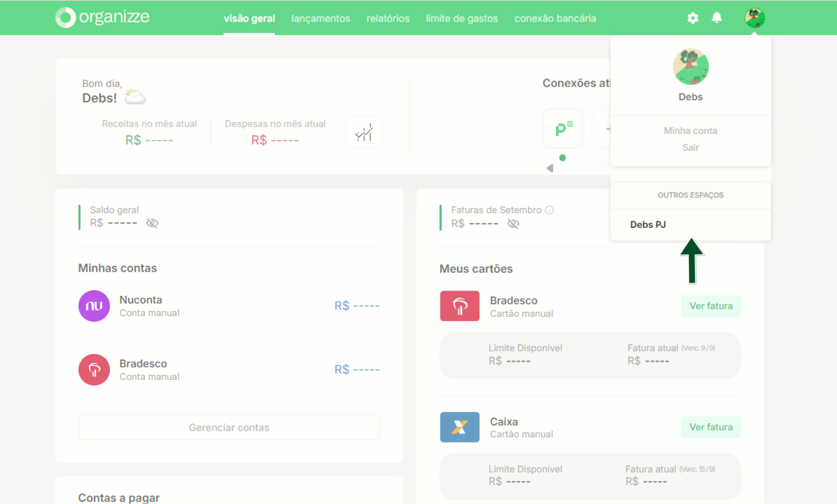The image size is (837, 504).
Task: Open conexão bancária tab
Action: coord(555,18)
